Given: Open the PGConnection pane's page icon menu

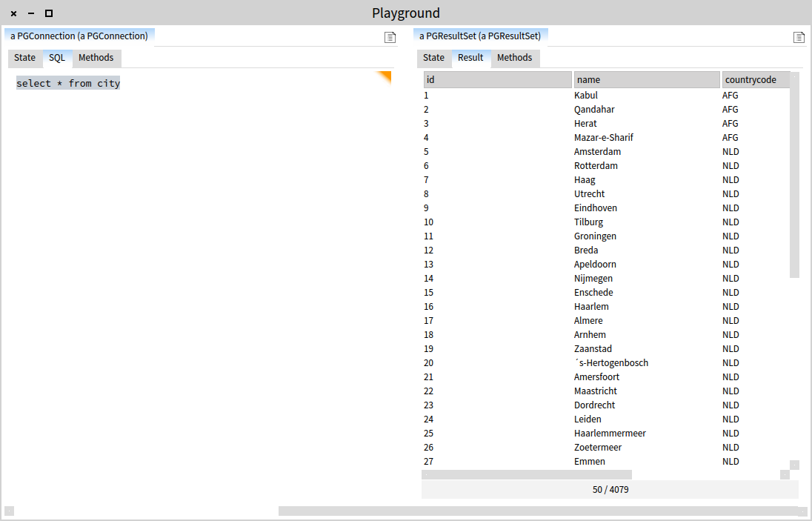Looking at the screenshot, I should click(390, 37).
